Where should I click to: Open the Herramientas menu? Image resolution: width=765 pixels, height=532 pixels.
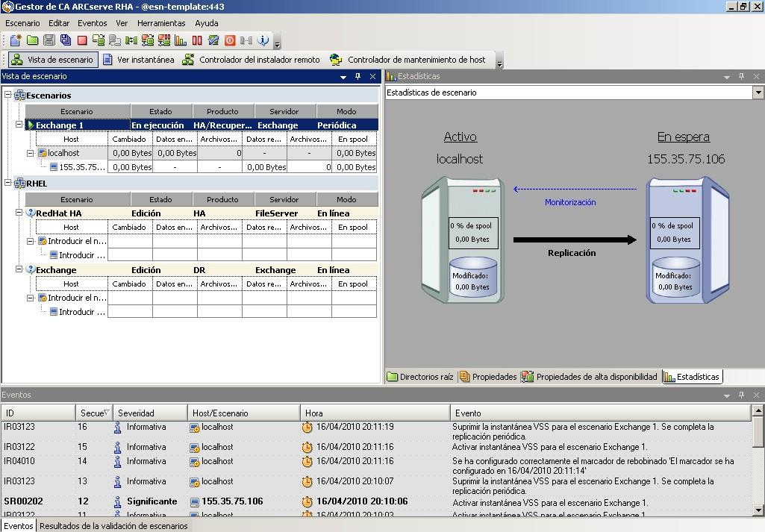[x=161, y=23]
